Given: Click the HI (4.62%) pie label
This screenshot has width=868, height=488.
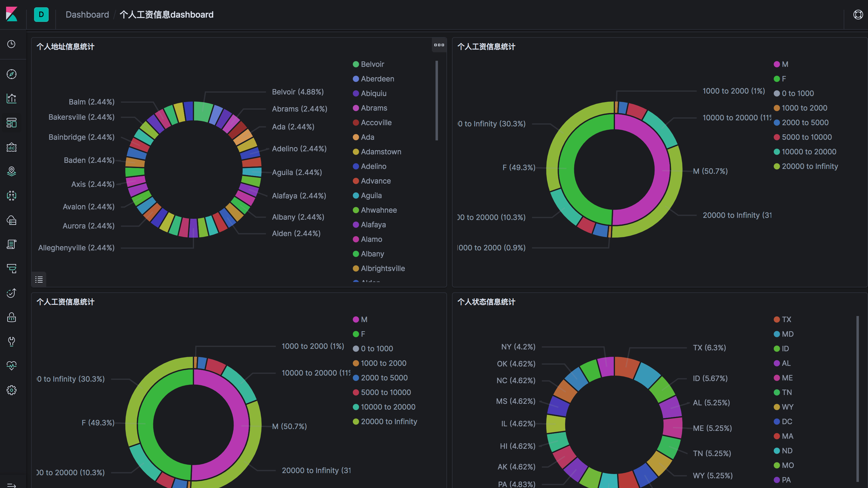Looking at the screenshot, I should 518,446.
